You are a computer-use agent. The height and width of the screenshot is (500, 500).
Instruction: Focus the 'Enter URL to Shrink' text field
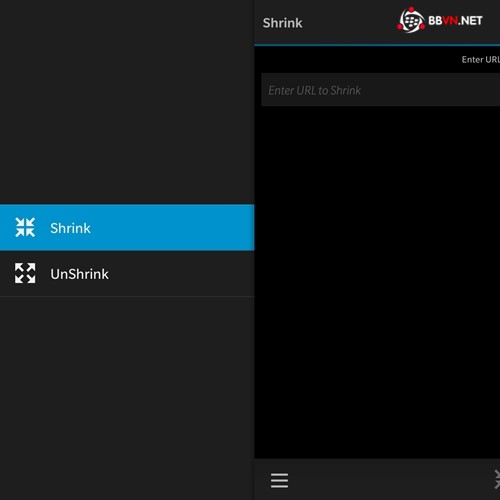(x=380, y=90)
